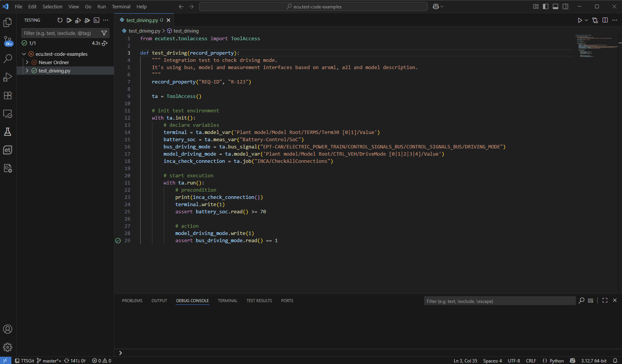This screenshot has width=622, height=364.
Task: Open the Testing beaker view
Action: coord(8,132)
